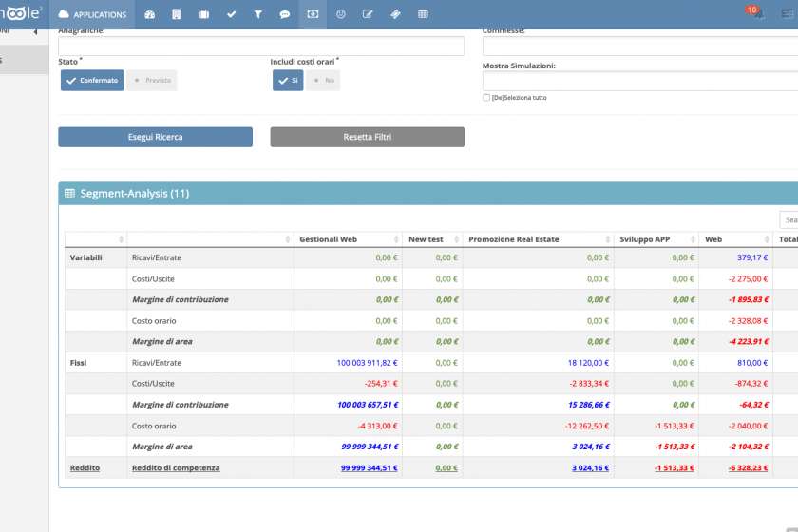Set Includi costi orari to No

tap(323, 81)
